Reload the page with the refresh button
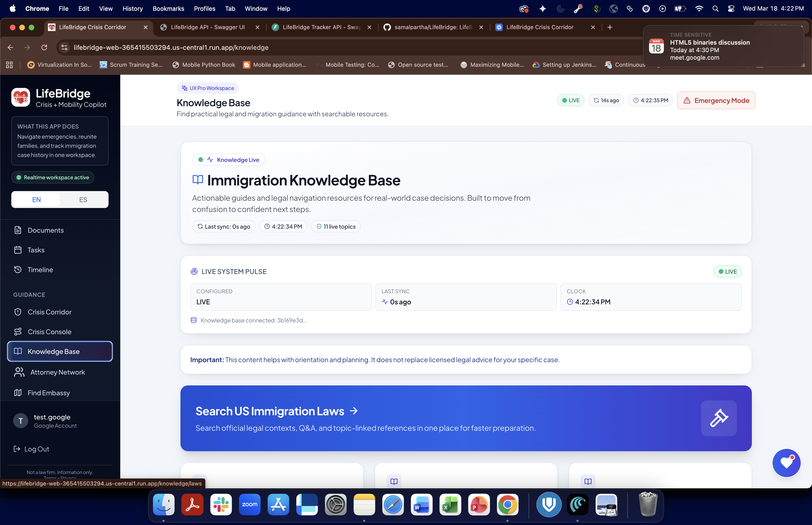The image size is (812, 525). (x=44, y=47)
